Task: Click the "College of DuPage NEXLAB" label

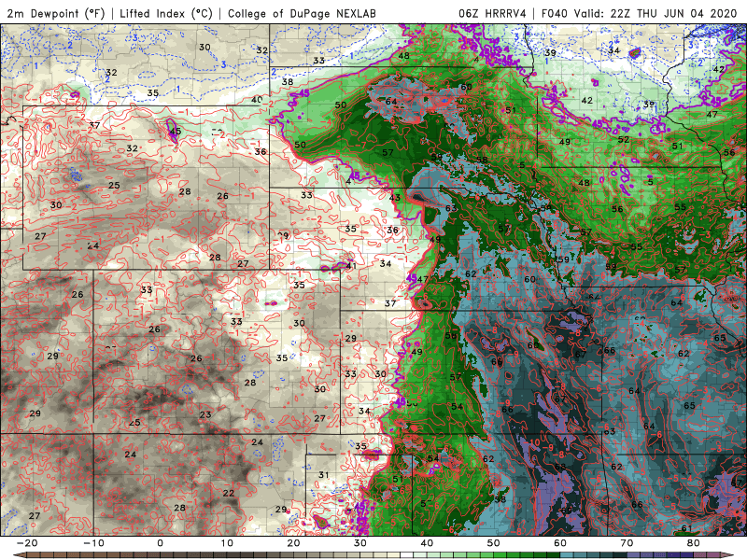Action: pos(302,13)
